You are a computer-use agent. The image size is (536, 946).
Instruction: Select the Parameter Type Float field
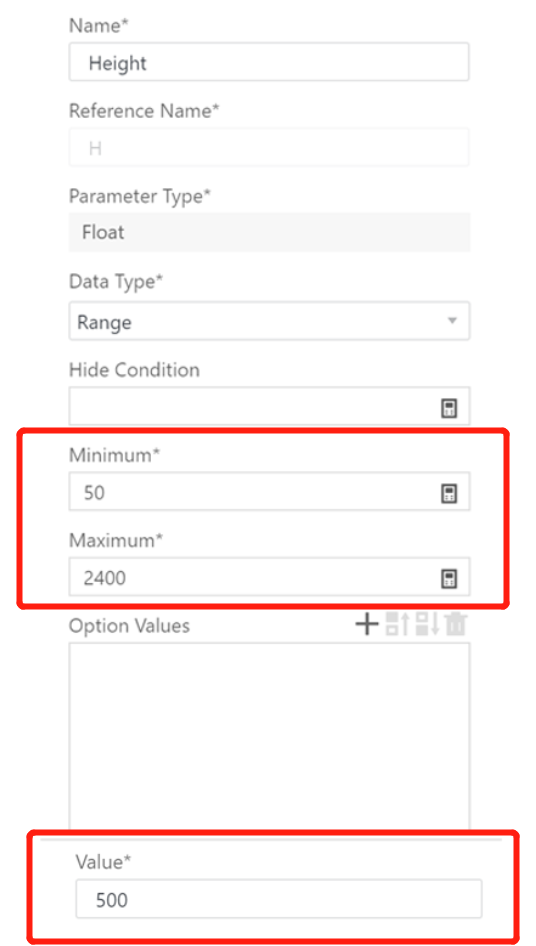269,232
